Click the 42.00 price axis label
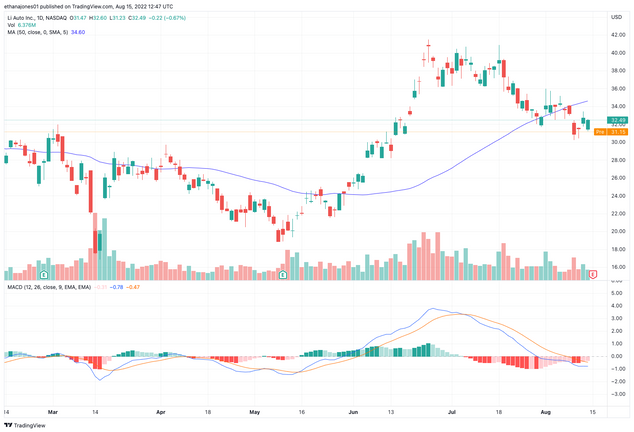 point(618,35)
